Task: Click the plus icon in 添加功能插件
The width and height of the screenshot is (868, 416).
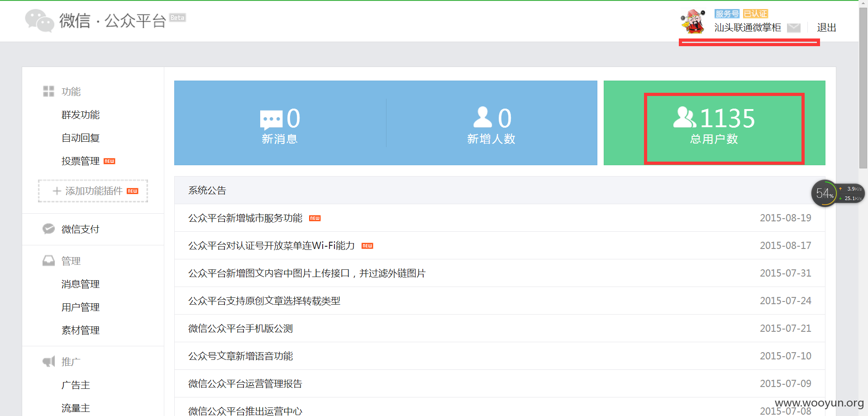Action: point(57,191)
